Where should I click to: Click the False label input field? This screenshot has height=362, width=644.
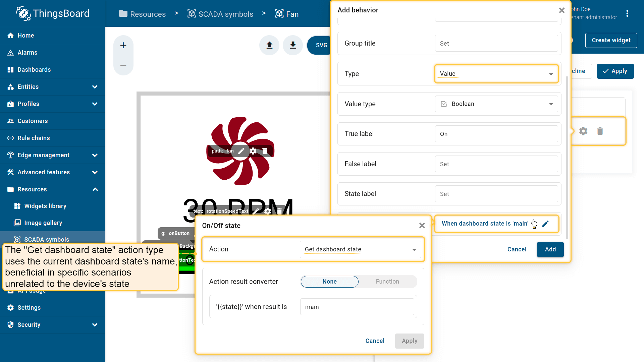coord(496,164)
